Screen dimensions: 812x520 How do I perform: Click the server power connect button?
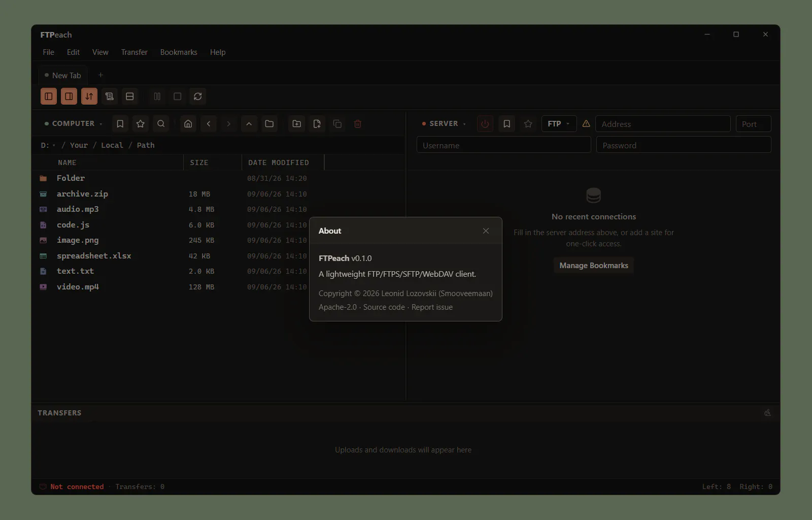(x=485, y=124)
